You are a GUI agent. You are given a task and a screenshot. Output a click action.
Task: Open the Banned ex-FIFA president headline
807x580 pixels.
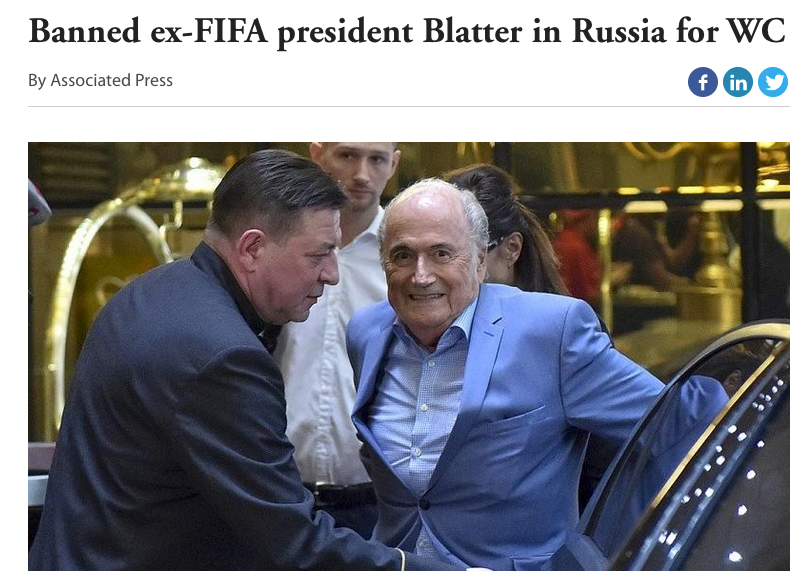[407, 31]
